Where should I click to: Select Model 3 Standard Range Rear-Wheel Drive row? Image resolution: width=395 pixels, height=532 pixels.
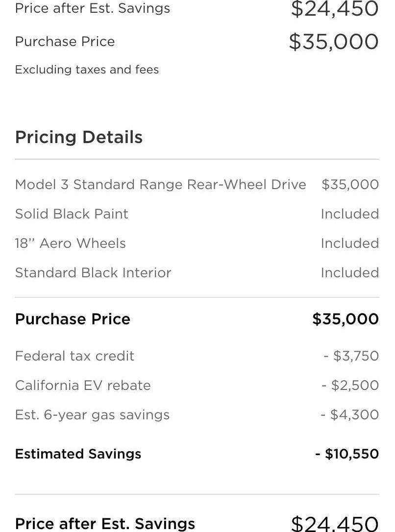(197, 185)
